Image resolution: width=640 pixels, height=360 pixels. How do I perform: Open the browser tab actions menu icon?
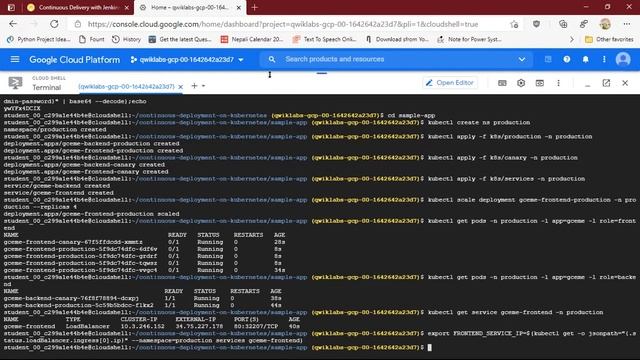coord(11,7)
